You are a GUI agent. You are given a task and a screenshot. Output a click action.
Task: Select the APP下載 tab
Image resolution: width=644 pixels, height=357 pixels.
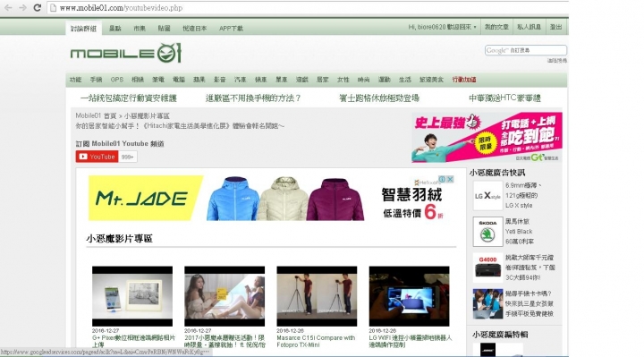point(232,29)
